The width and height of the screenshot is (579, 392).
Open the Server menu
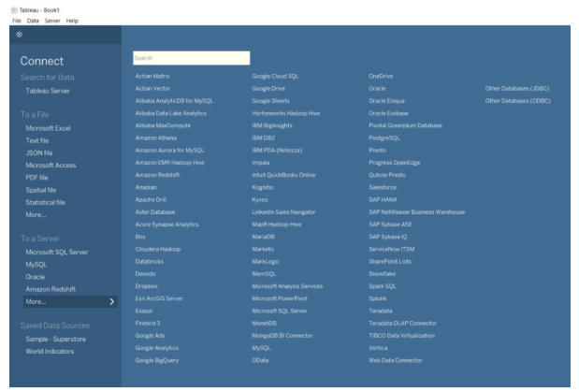coord(52,21)
